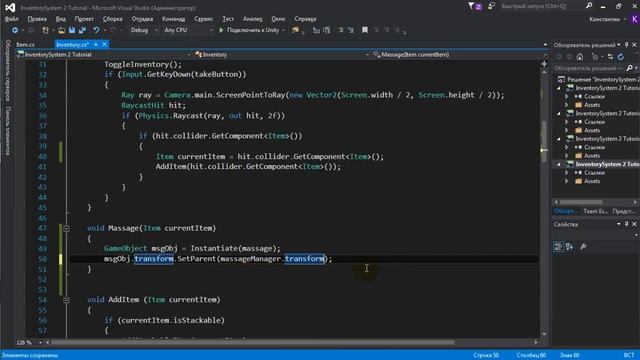The image size is (640, 360).
Task: Click the Quick Launch magnifier icon
Action: tap(589, 6)
